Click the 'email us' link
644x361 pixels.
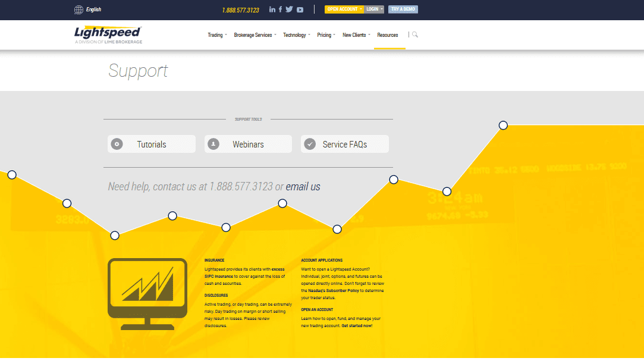[303, 187]
